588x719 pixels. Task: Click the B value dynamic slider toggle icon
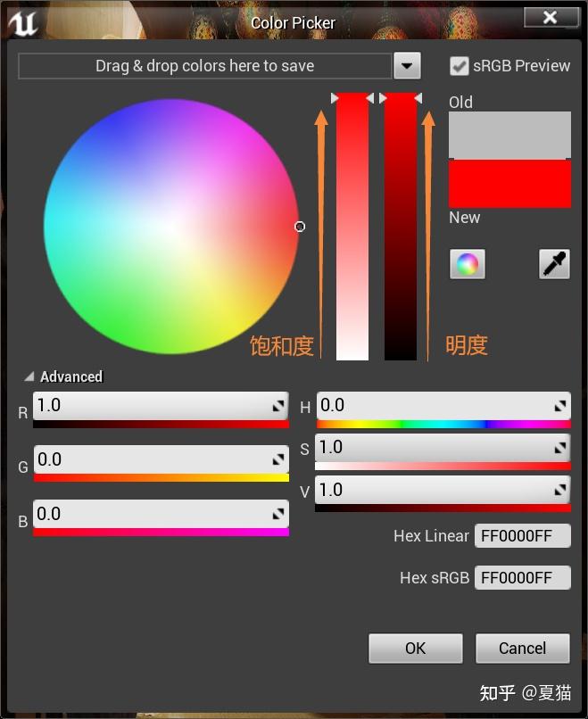pyautogui.click(x=279, y=515)
